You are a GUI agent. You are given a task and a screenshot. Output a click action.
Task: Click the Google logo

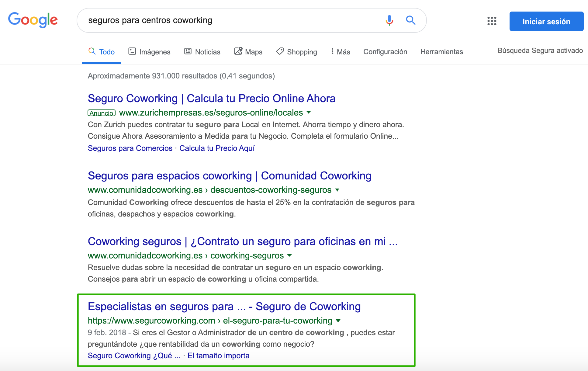(x=33, y=20)
